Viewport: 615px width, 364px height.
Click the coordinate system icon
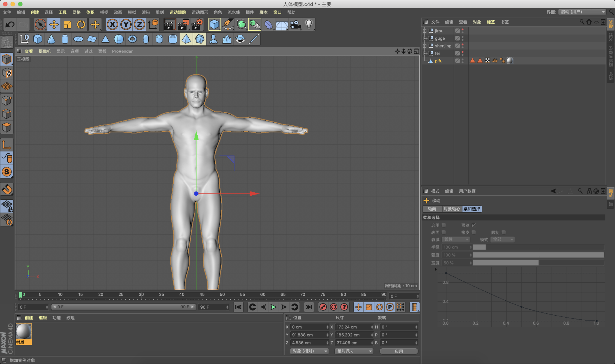click(153, 24)
